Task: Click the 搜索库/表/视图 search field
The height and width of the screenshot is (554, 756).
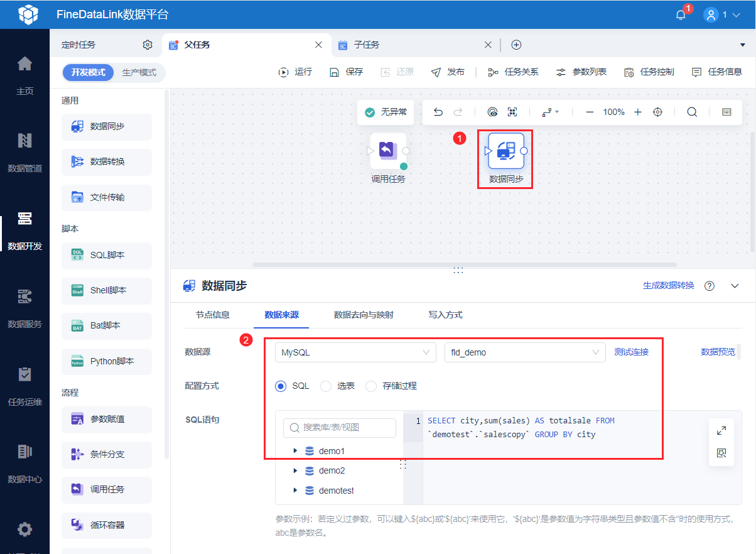Action: click(x=340, y=428)
